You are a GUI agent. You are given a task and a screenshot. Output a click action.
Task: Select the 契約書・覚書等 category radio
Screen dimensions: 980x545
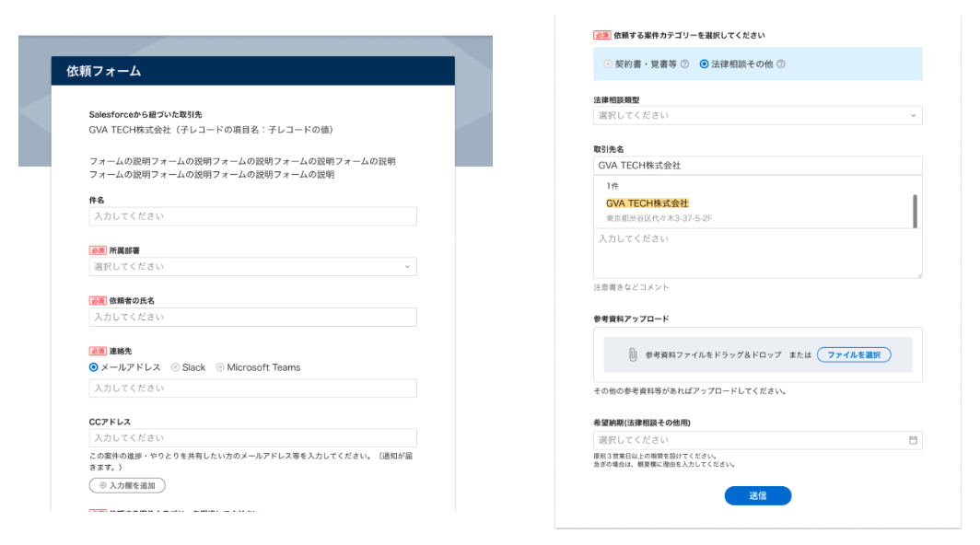tap(608, 64)
